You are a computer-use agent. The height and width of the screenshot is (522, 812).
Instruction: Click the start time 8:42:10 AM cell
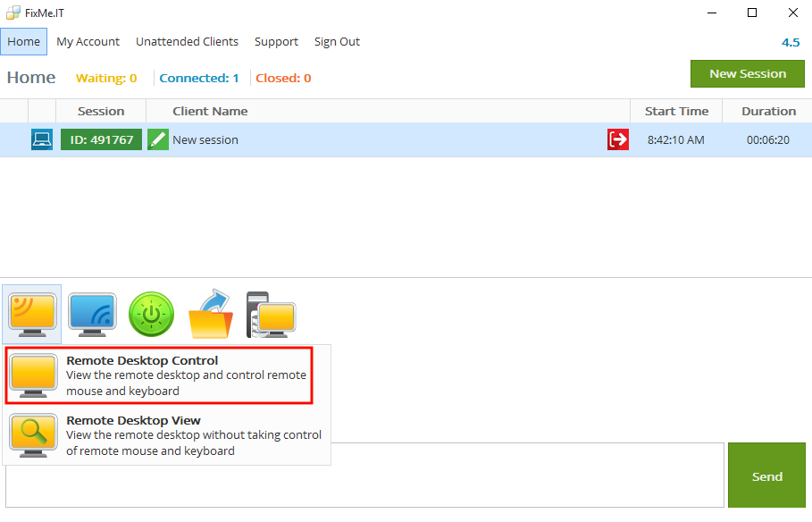[x=676, y=140]
